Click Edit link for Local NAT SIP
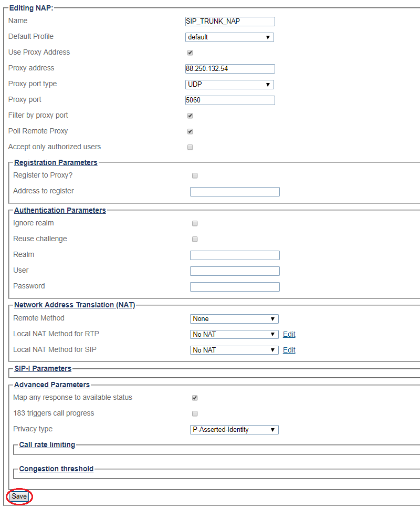This screenshot has width=420, height=507. pyautogui.click(x=289, y=350)
